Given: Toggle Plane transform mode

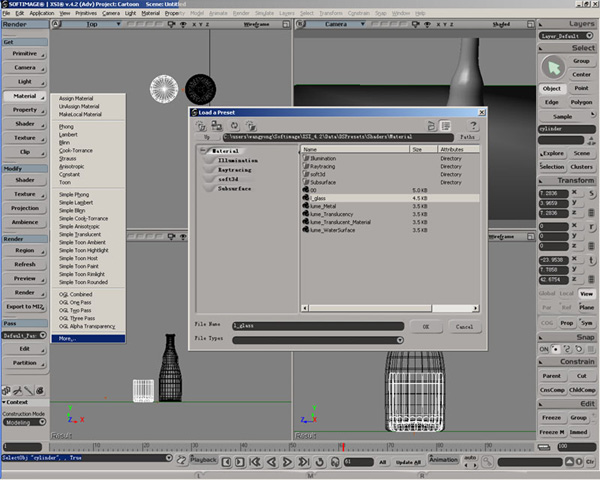Looking at the screenshot, I should coord(586,307).
